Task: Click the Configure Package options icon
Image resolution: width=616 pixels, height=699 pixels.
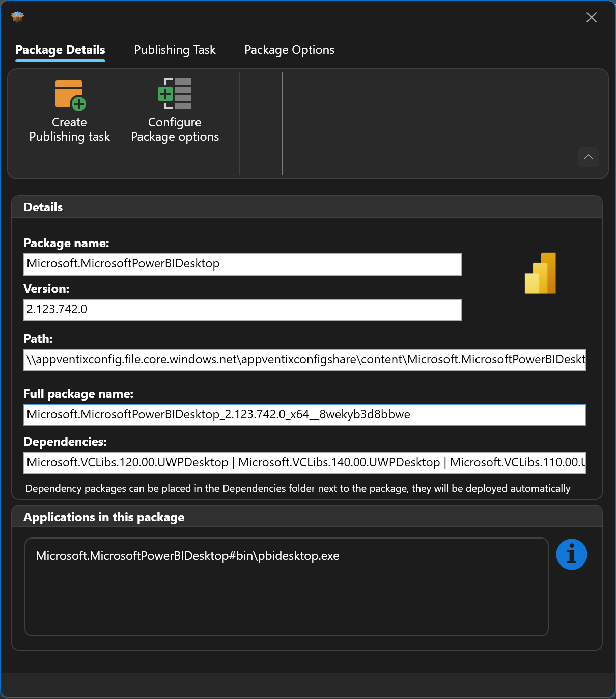Action: pos(175,94)
